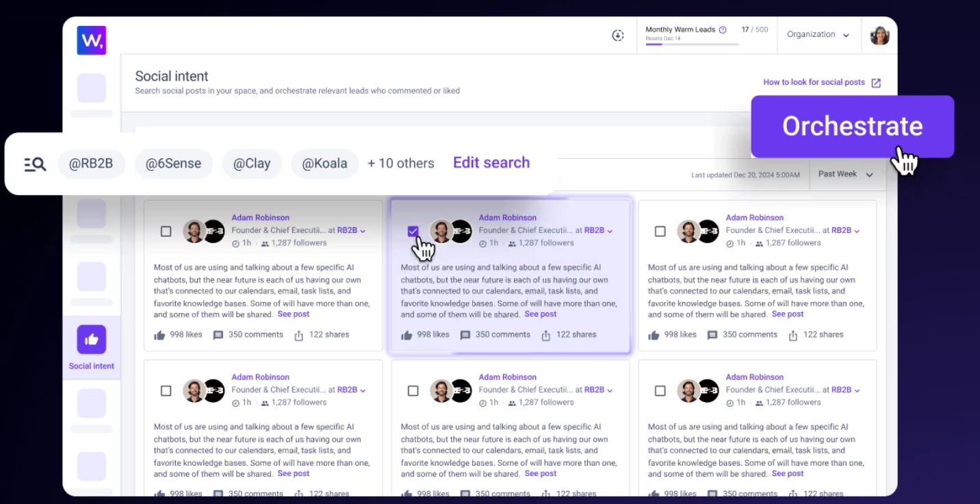The height and width of the screenshot is (504, 980).
Task: Click the shares icon on top-right post card
Action: [792, 336]
